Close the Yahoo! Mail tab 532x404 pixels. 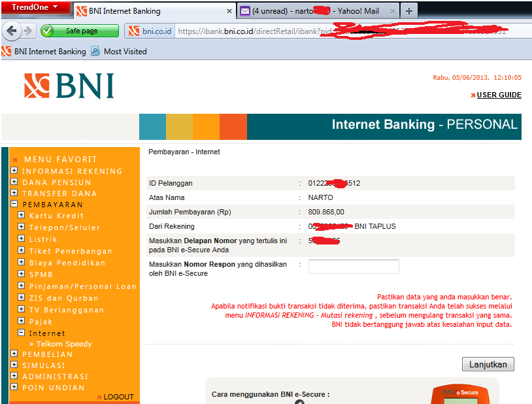[x=393, y=11]
